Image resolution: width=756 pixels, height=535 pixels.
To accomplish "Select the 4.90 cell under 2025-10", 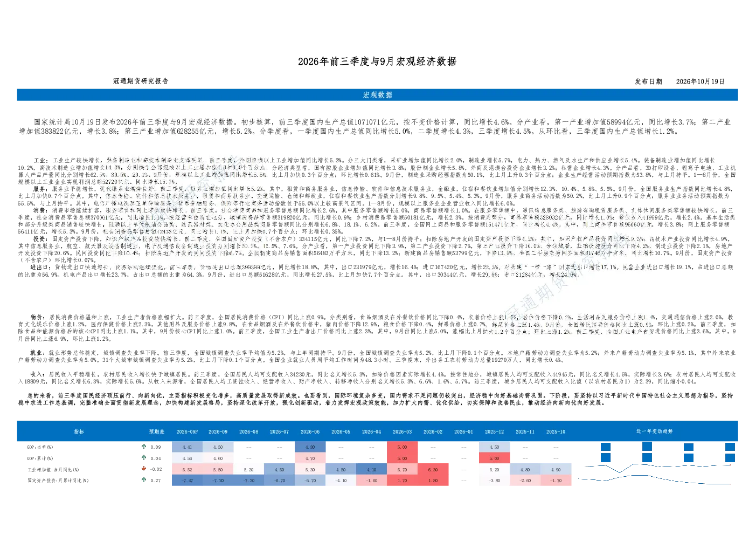I will (x=556, y=470).
